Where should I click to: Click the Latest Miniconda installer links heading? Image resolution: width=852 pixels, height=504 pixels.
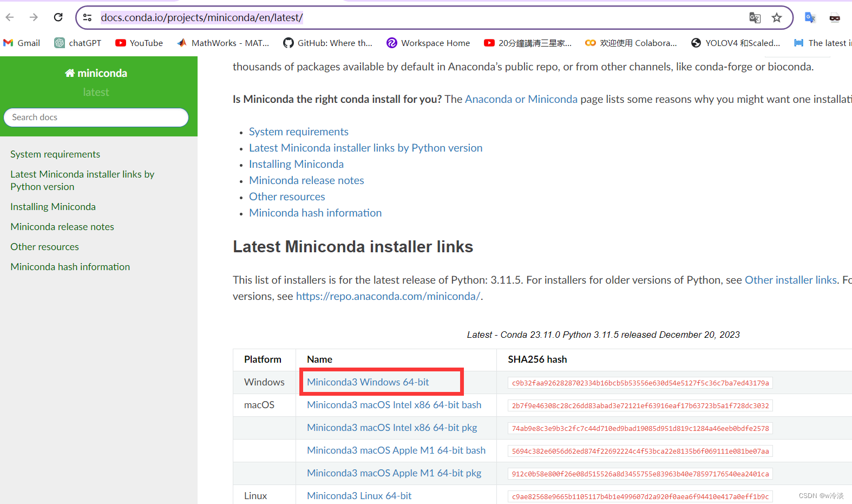[353, 247]
